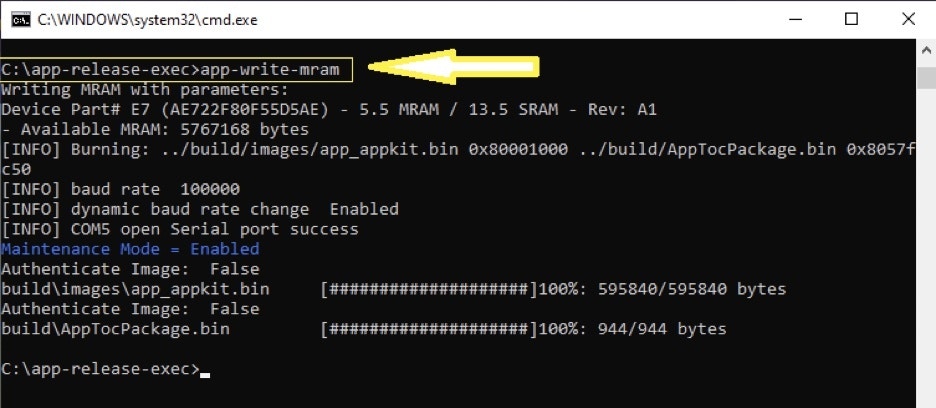Click the yellow arrow pointing at the command
This screenshot has height=408, width=936.
coord(454,66)
